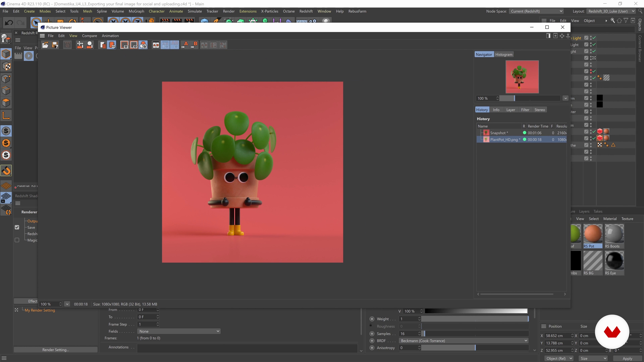This screenshot has width=644, height=362.
Task: Click first orange-framed eye display icon
Action: (x=124, y=45)
